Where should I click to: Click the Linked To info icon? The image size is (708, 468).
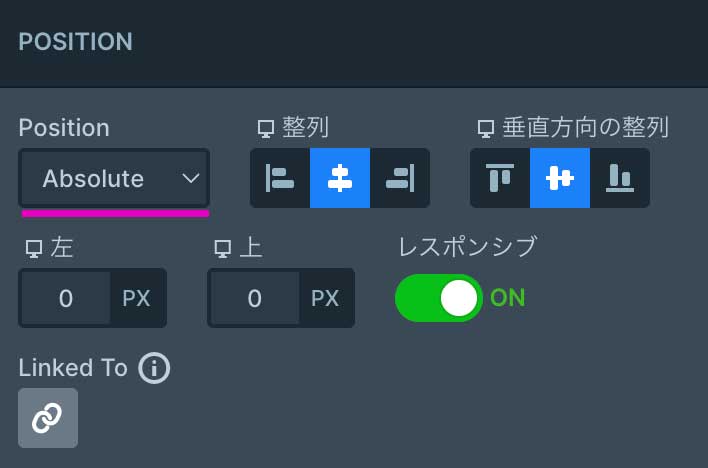(x=154, y=368)
